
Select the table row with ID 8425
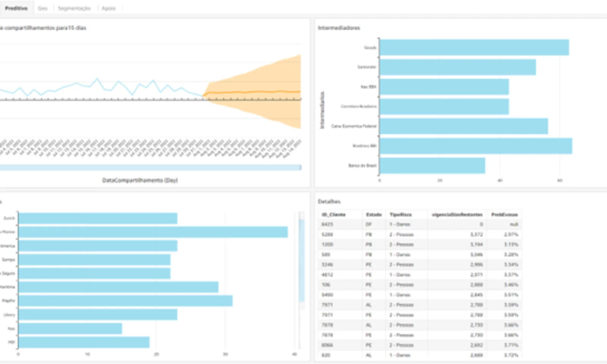click(x=327, y=224)
